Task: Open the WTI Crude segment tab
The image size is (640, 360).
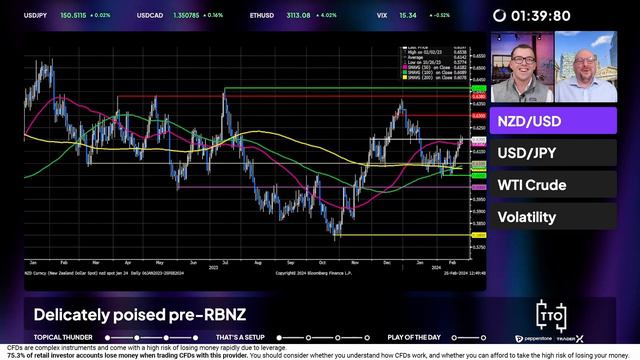Action: click(553, 185)
